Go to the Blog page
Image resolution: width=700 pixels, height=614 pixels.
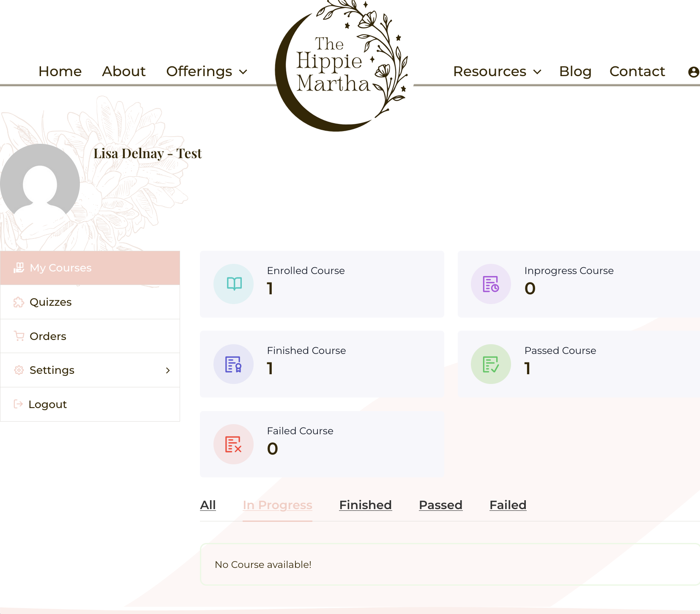575,71
